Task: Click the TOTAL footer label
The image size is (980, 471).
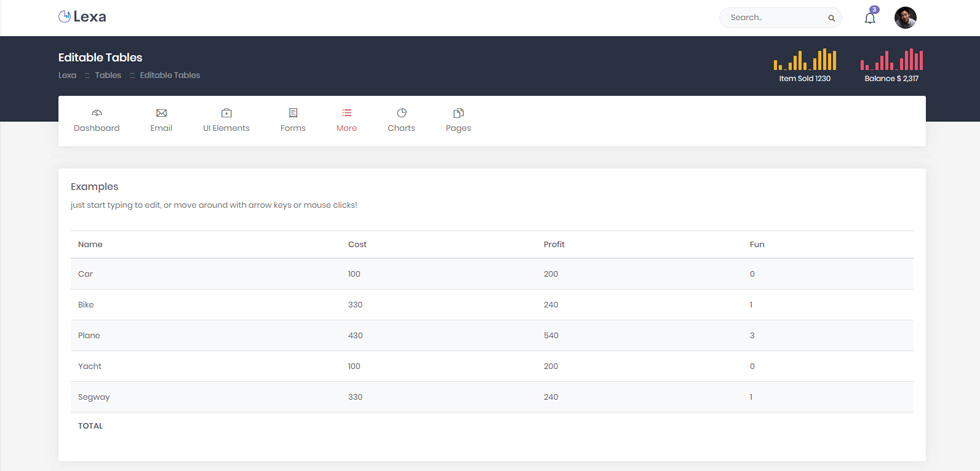Action: [91, 426]
